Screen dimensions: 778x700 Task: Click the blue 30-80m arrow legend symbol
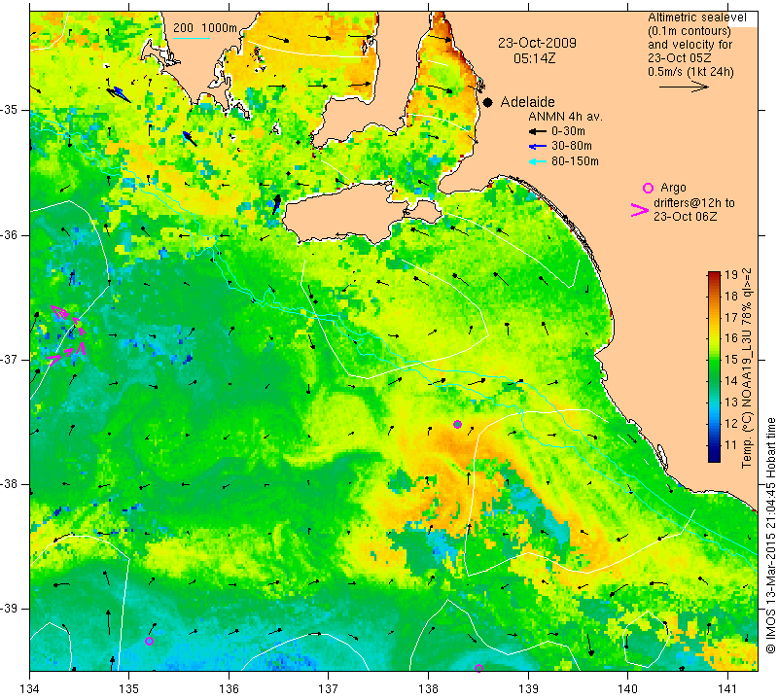tap(538, 147)
